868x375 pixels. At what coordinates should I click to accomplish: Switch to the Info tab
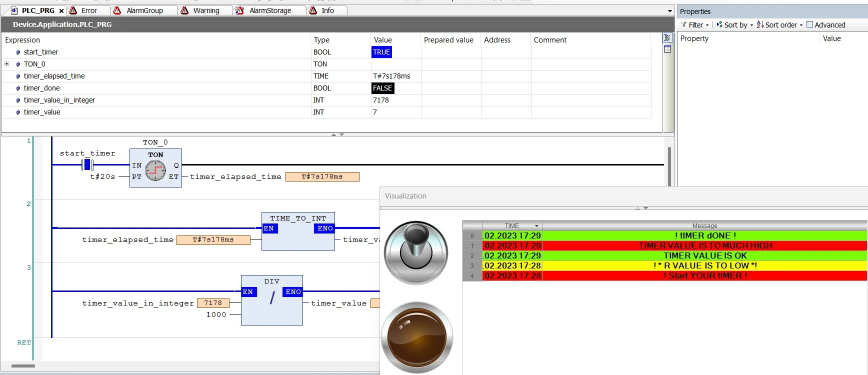[x=327, y=10]
